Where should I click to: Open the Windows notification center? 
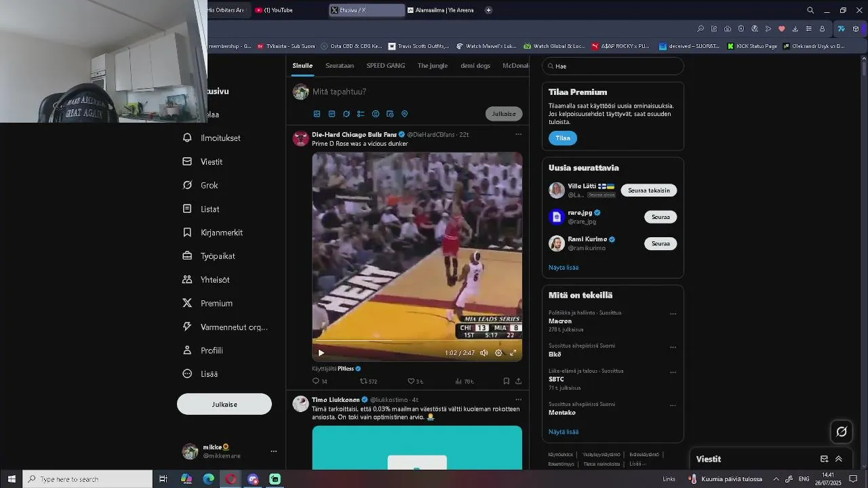tap(853, 479)
